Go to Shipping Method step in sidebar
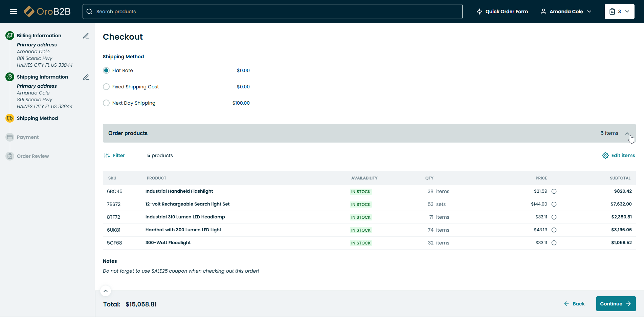Viewport: 644px width, 320px height. point(37,118)
